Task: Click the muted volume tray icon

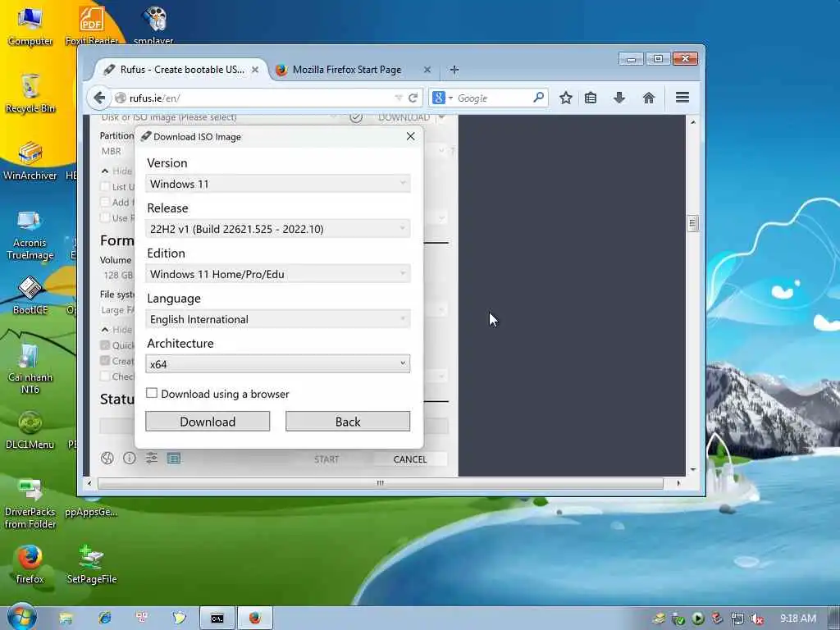Action: (x=756, y=619)
